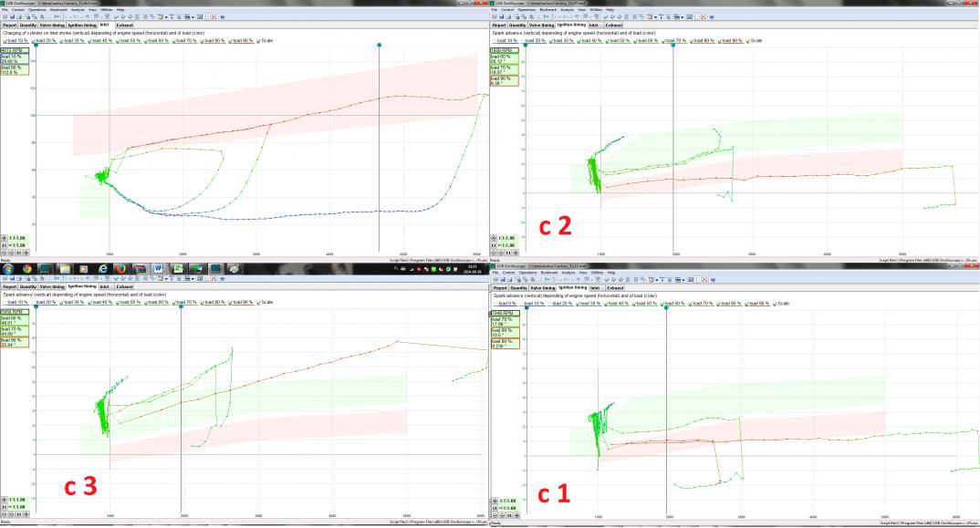Open the File Explorer folder on the taskbar
This screenshot has width=980, height=528.
click(x=65, y=269)
